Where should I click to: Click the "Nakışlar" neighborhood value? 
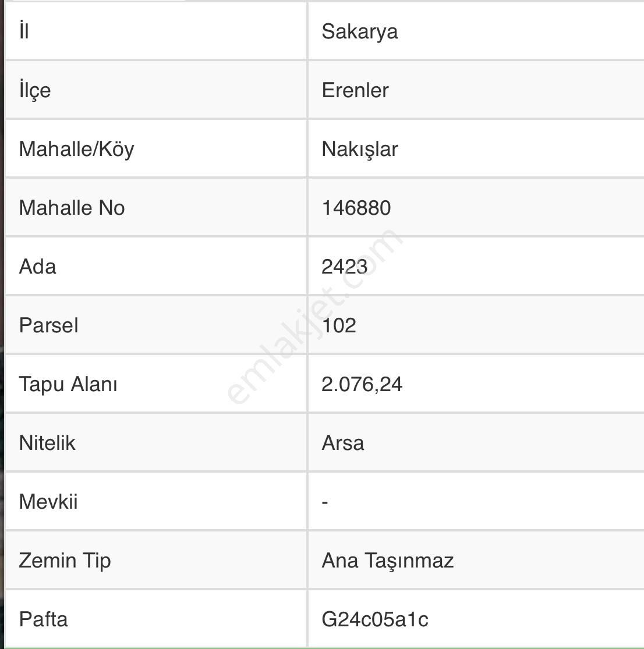359,149
